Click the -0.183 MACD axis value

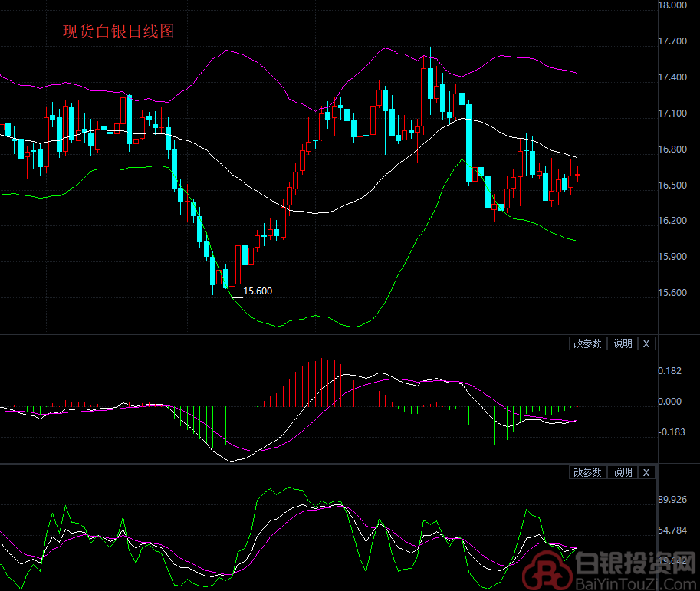670,432
